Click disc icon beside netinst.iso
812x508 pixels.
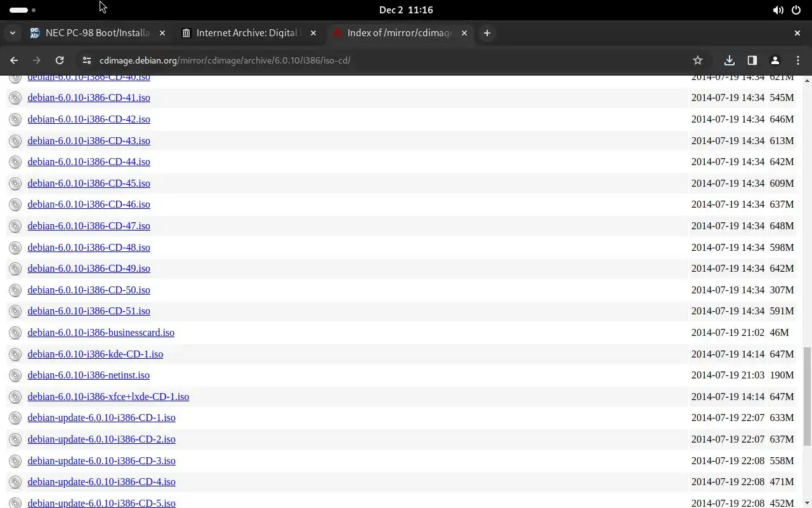[15, 375]
